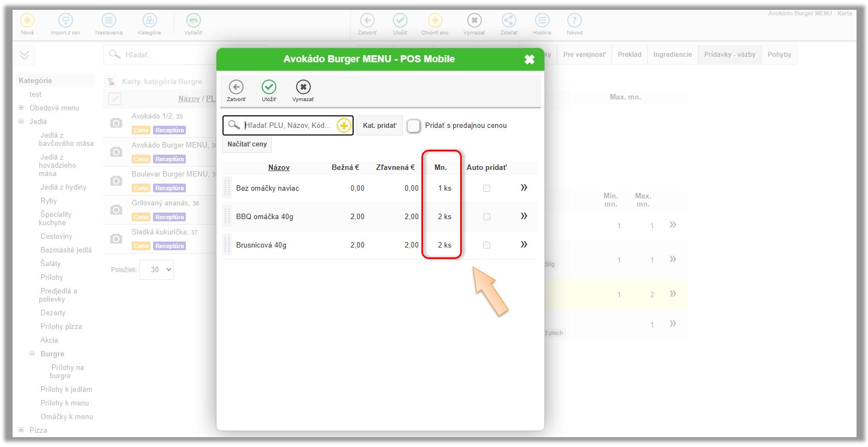Click the Kat. pridať button
Viewport: 868px width, 447px height.
(379, 126)
